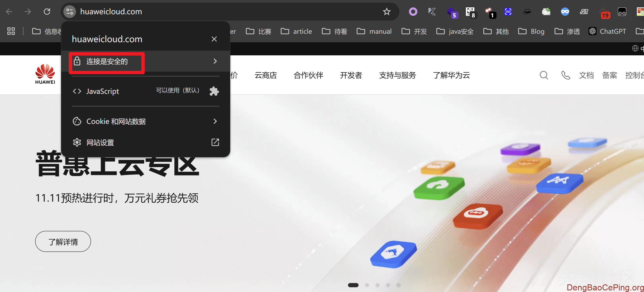Open the site info controls icon in address bar
Image resolution: width=644 pixels, height=292 pixels.
click(x=69, y=11)
